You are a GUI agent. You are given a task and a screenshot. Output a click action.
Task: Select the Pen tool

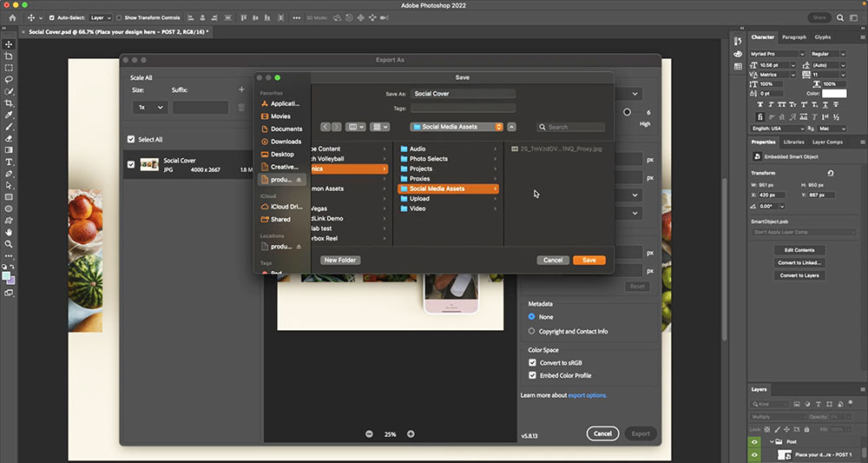(9, 174)
